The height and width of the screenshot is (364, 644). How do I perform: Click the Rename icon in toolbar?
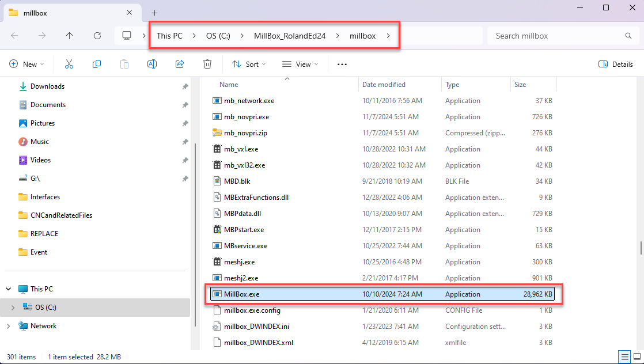152,64
